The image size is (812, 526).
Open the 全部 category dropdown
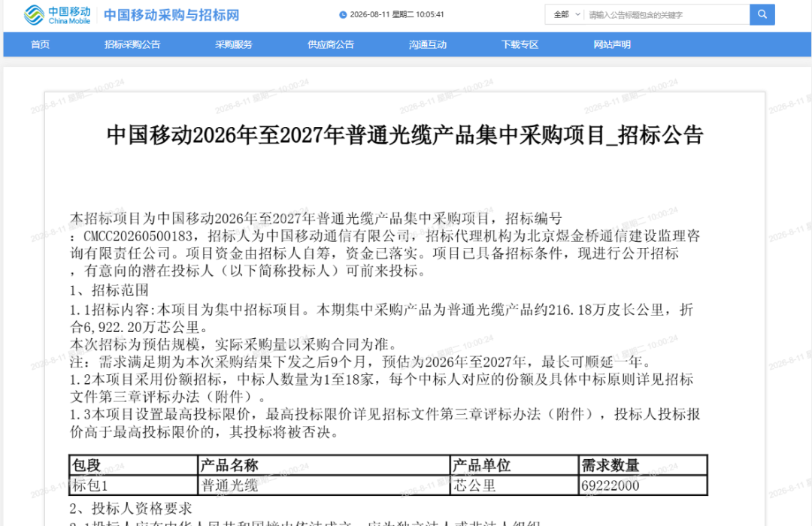click(x=566, y=14)
